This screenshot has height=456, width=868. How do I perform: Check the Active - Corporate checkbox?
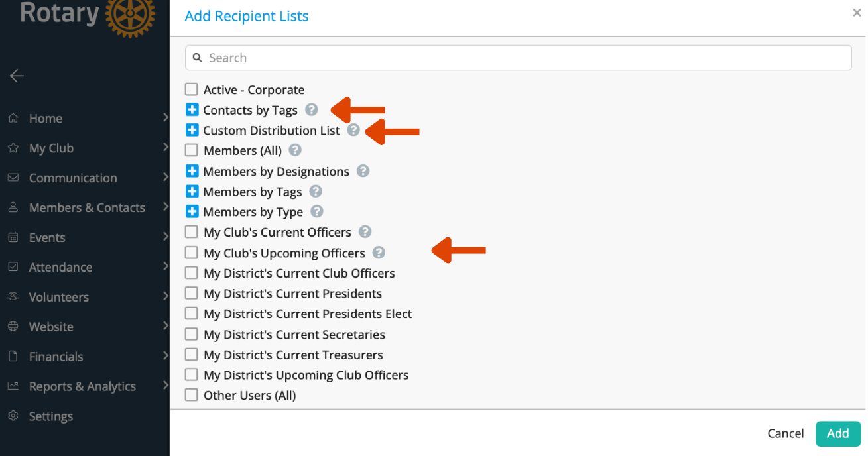(192, 89)
